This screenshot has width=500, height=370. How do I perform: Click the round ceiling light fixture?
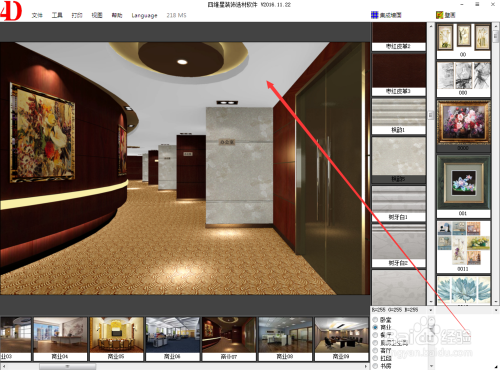pyautogui.click(x=182, y=62)
